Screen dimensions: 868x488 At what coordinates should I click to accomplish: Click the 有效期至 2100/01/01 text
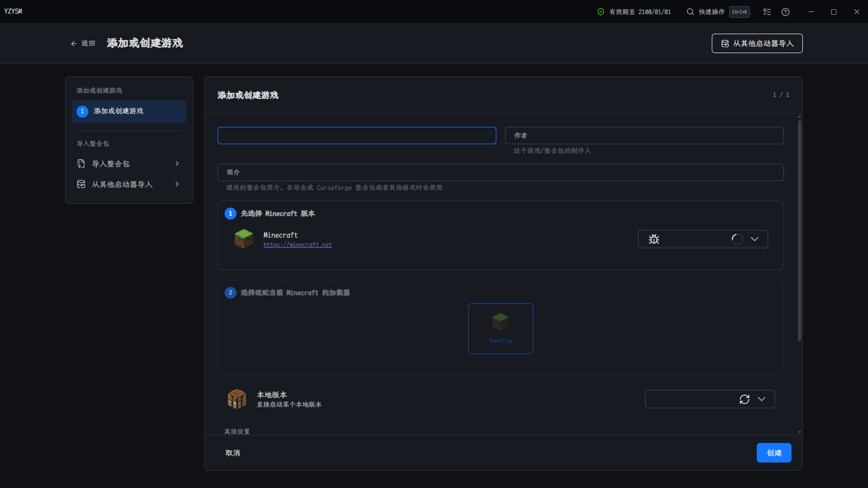pos(640,12)
